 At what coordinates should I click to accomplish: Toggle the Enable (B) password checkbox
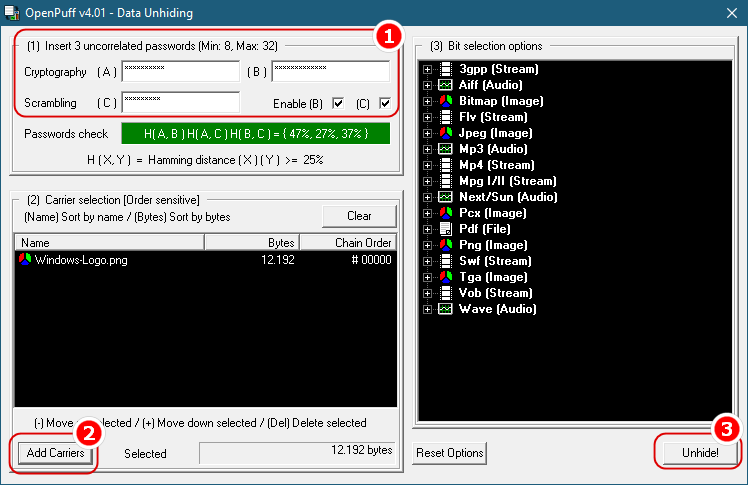pos(338,103)
